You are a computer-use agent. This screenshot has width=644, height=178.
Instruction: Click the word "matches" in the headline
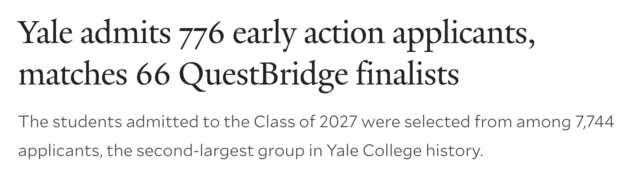pyautogui.click(x=72, y=75)
